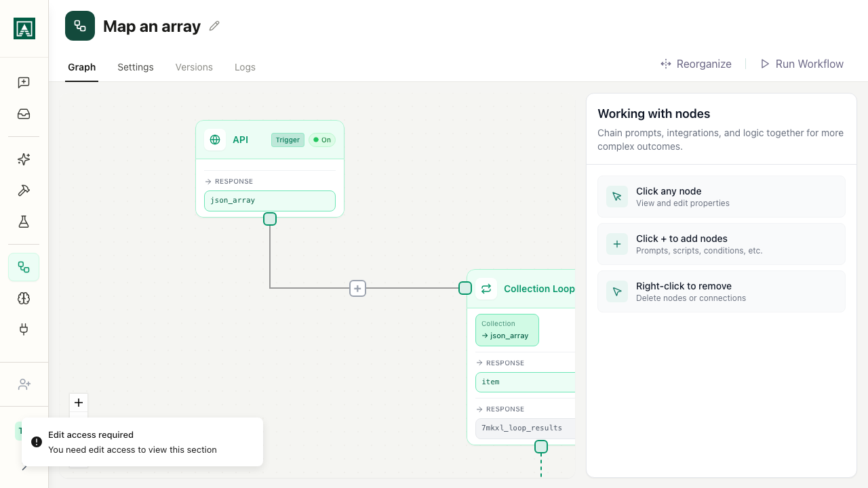Zoom in with the canvas plus button

coord(79,403)
